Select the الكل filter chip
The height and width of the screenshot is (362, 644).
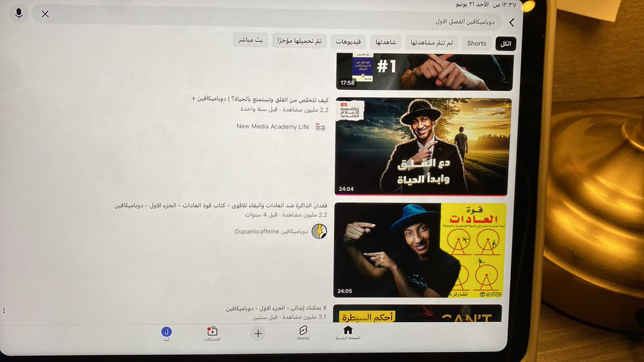(x=506, y=43)
